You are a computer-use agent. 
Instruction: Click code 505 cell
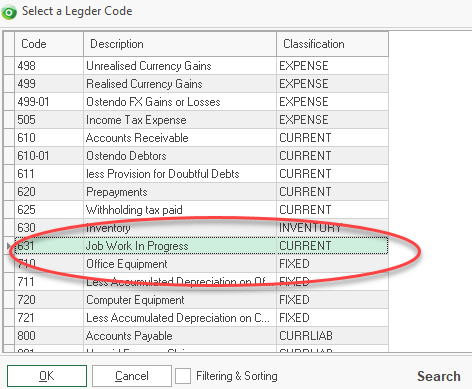pos(49,120)
